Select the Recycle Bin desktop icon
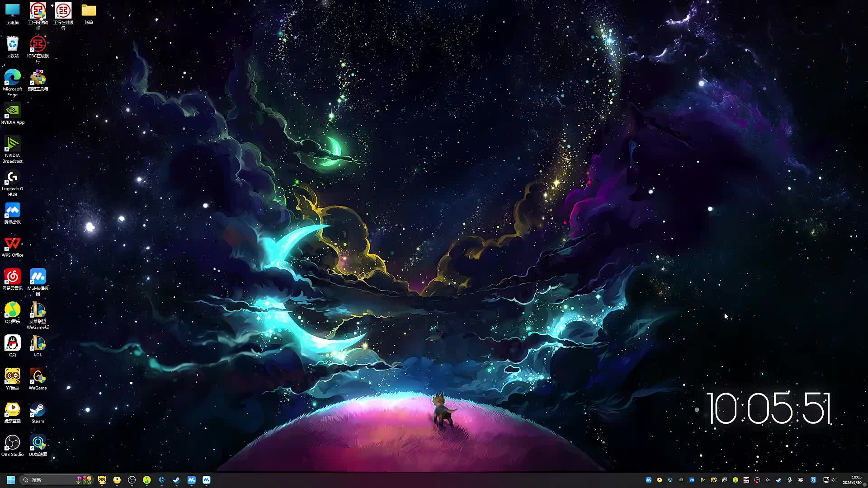 (x=12, y=44)
